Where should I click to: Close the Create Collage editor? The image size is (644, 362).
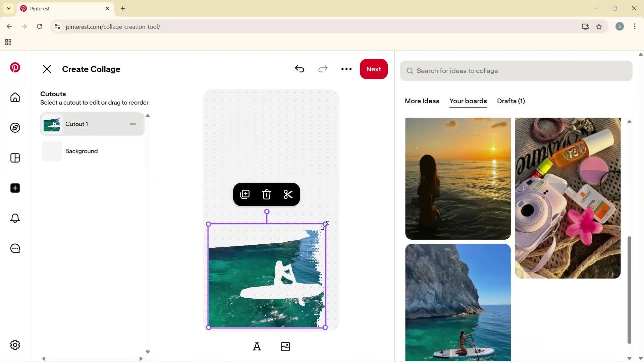coord(47,69)
